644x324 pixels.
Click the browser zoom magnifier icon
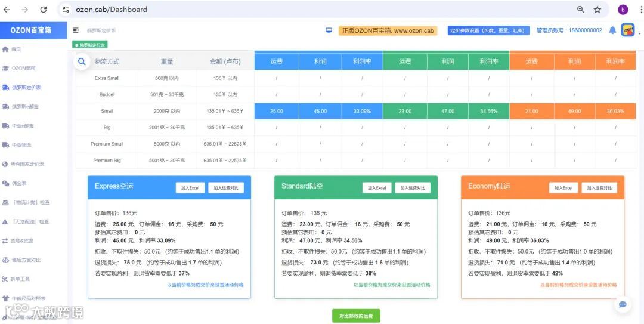coord(581,10)
